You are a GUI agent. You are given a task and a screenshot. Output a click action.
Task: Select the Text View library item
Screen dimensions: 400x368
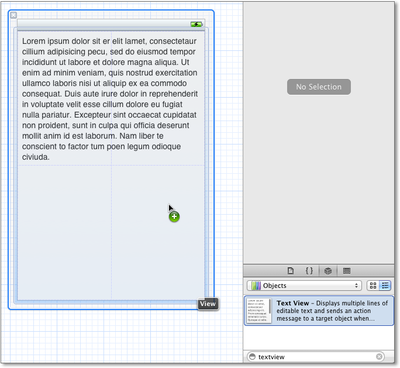[x=319, y=311]
